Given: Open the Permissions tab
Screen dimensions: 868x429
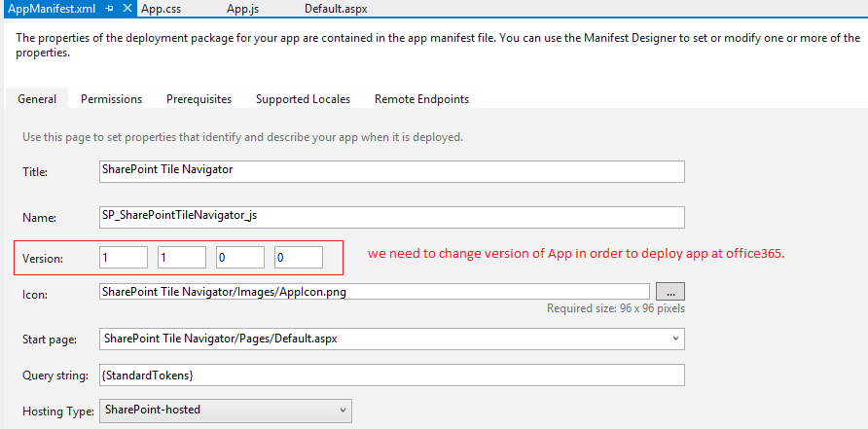Looking at the screenshot, I should coord(111,99).
